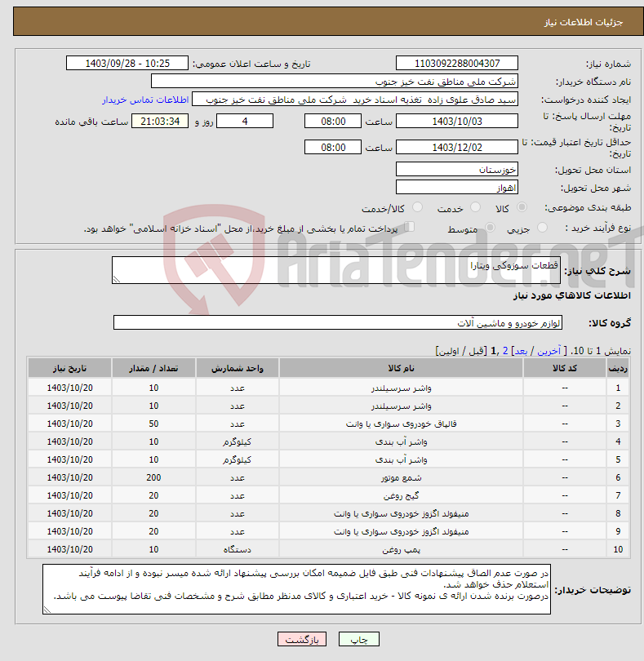Open buyer contact info link

[x=145, y=100]
